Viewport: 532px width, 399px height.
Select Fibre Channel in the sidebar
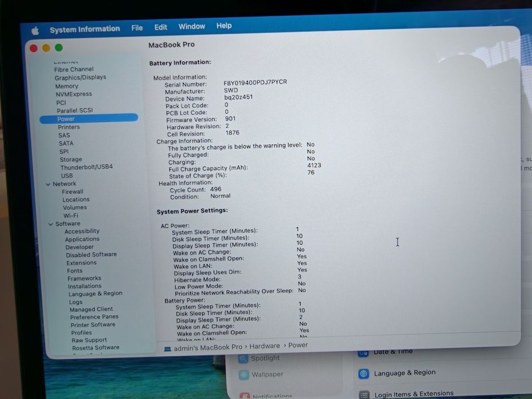[74, 69]
